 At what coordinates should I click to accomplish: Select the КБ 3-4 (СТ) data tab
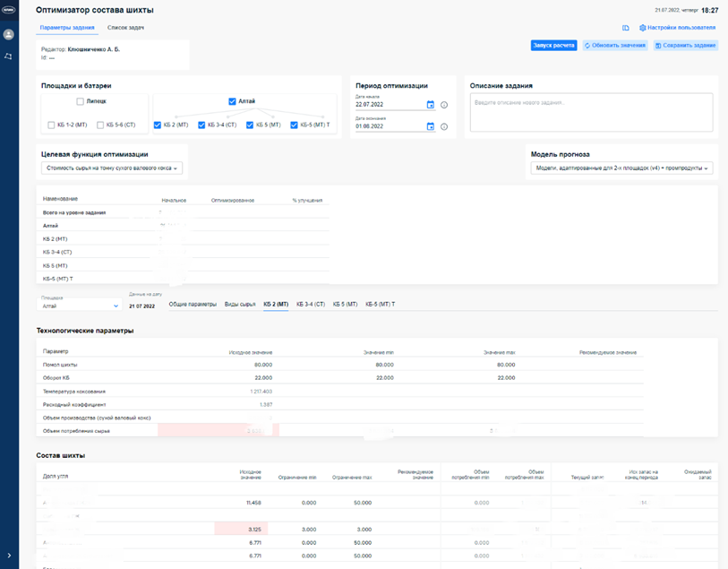point(311,305)
